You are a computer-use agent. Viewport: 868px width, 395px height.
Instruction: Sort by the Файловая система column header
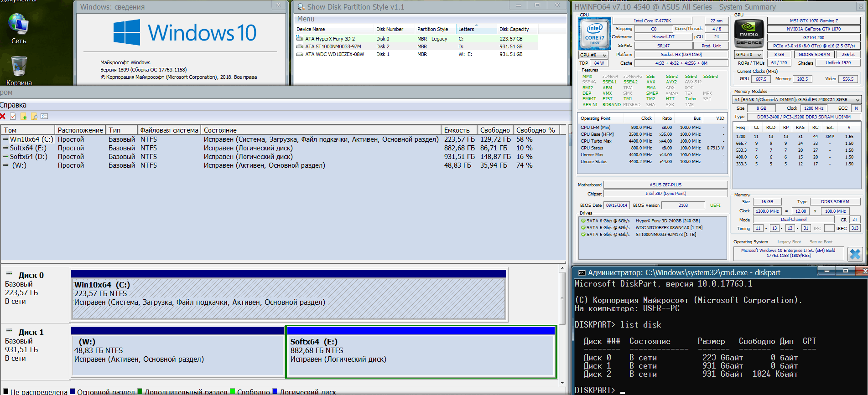pyautogui.click(x=169, y=130)
